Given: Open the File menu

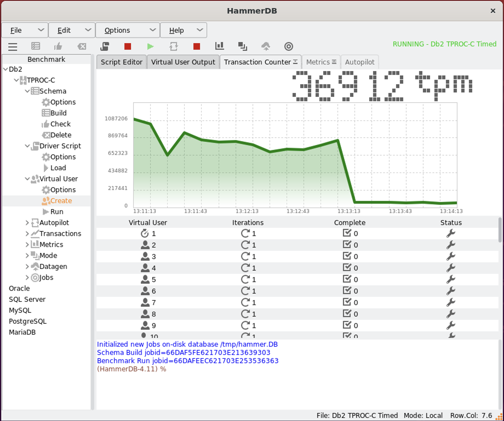Looking at the screenshot, I should click(25, 30).
